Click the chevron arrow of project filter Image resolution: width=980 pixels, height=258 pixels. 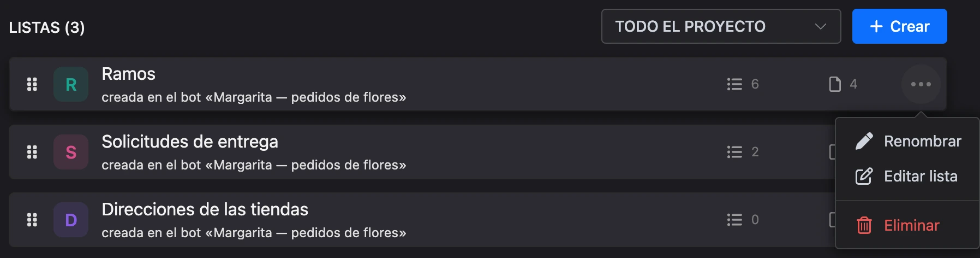coord(820,26)
